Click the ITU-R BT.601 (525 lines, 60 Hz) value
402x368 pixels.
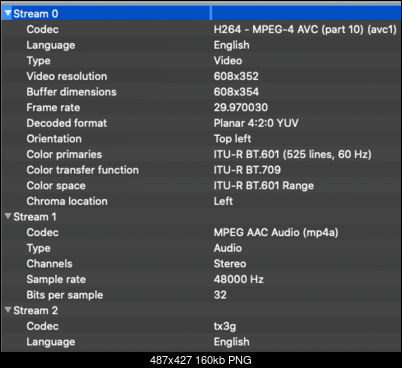[x=292, y=154]
